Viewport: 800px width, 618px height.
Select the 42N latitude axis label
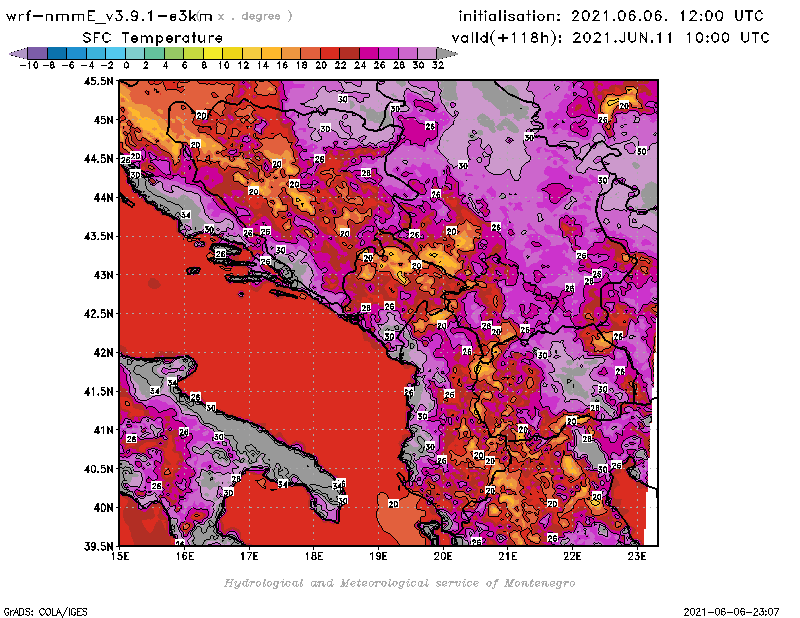103,353
